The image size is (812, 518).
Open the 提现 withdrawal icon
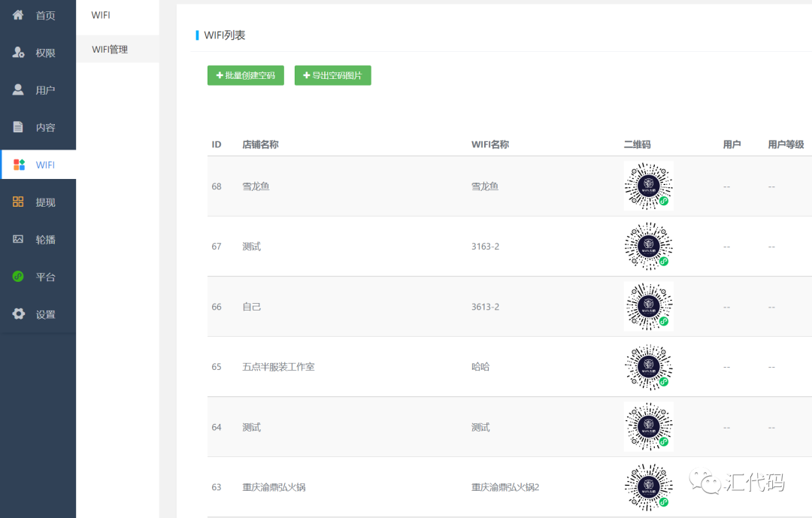click(17, 201)
